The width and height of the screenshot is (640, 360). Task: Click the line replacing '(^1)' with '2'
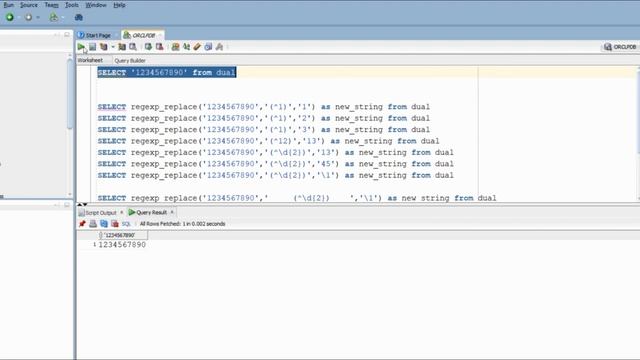[264, 118]
